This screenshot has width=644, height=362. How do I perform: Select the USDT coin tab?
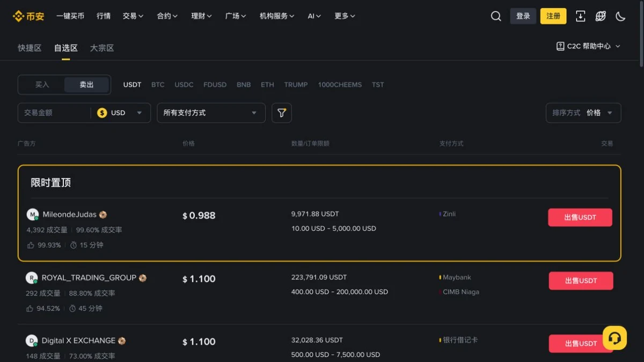click(x=132, y=85)
